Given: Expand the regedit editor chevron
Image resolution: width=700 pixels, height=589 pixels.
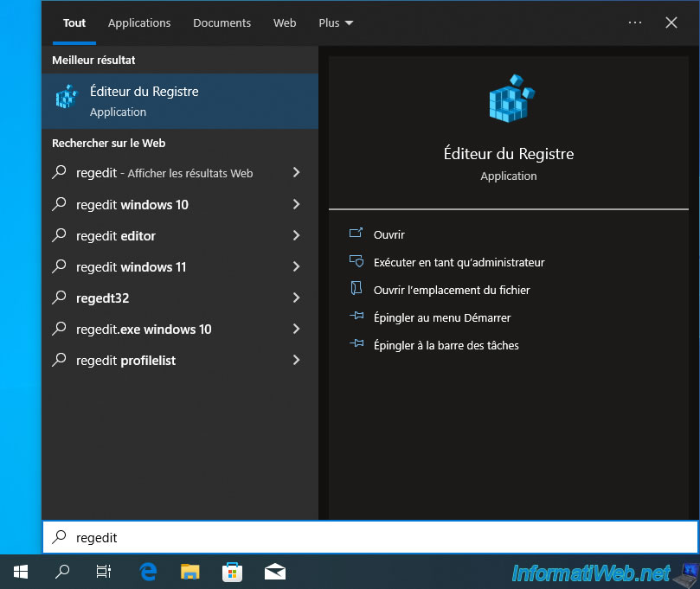Looking at the screenshot, I should pyautogui.click(x=296, y=235).
